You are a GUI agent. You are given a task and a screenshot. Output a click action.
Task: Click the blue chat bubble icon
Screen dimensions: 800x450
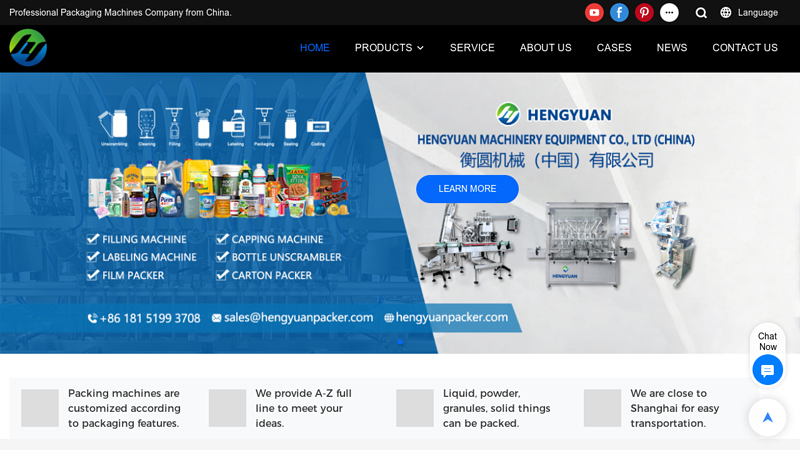pos(767,370)
